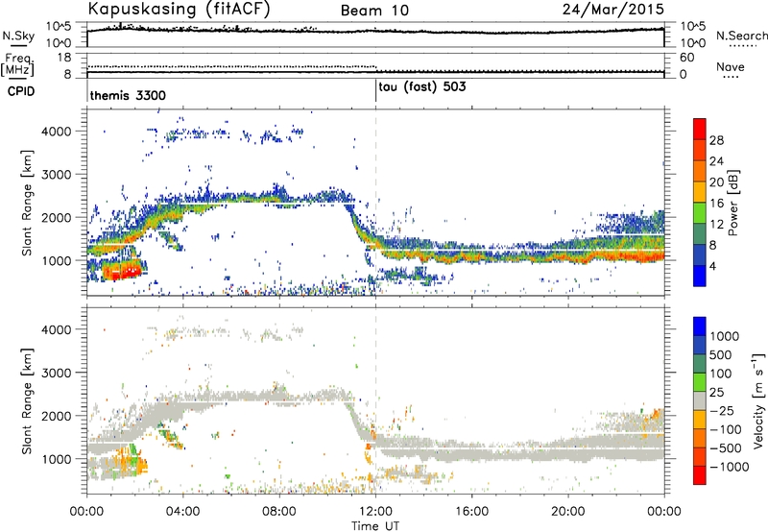The width and height of the screenshot is (768, 532).
Task: Click the 3000 tick on the velocity panel
Action: click(x=56, y=373)
